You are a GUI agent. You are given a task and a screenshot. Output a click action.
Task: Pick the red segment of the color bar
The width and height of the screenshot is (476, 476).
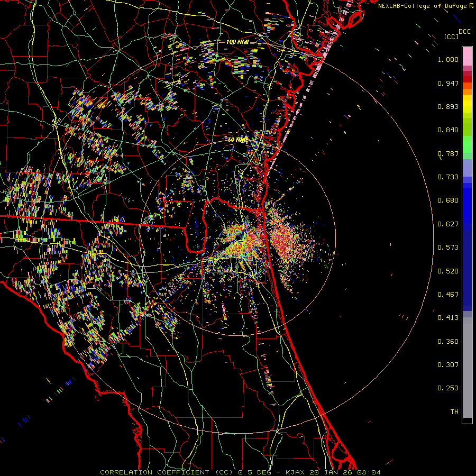(x=467, y=79)
